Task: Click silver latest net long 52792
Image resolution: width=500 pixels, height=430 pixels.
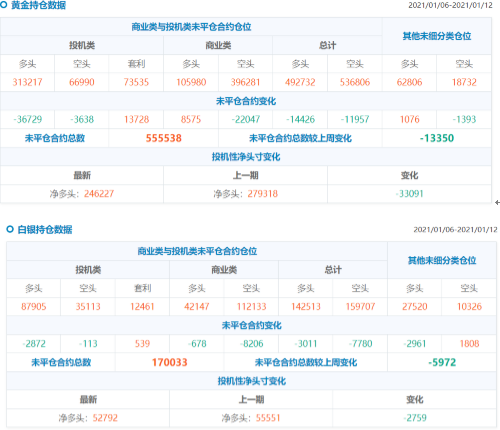Action: click(105, 418)
